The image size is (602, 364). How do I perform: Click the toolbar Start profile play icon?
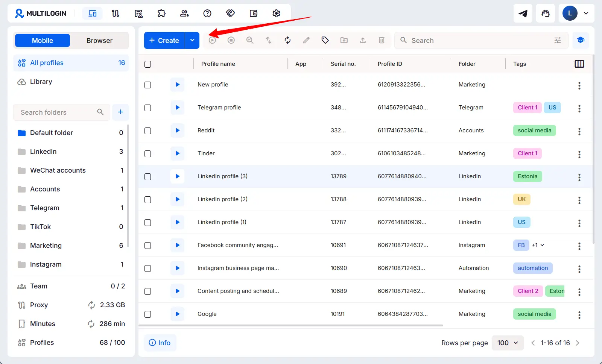pos(212,40)
